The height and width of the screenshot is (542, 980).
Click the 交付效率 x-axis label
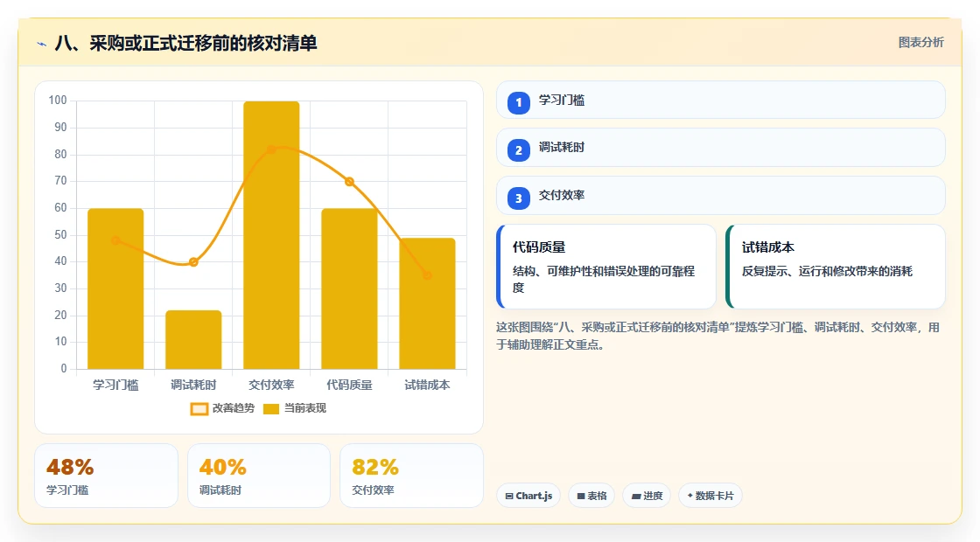pyautogui.click(x=271, y=386)
